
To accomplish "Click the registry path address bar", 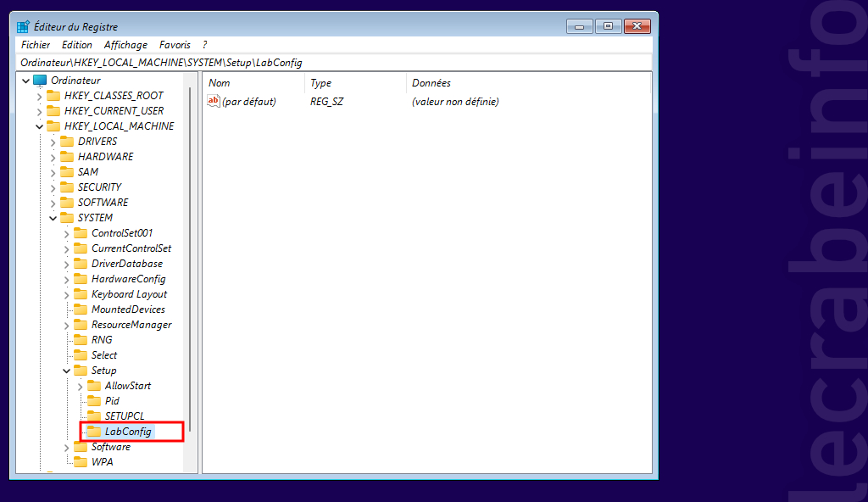I will coord(334,63).
